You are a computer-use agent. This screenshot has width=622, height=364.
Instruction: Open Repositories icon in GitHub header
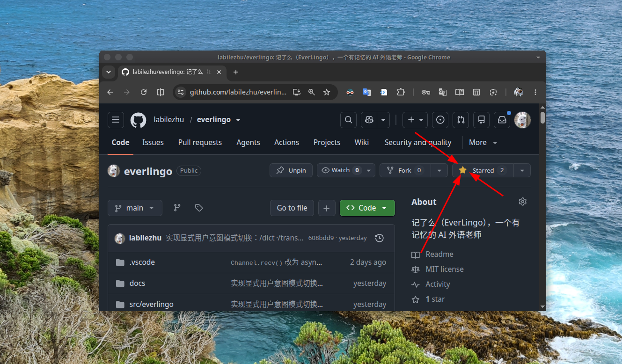coord(481,120)
